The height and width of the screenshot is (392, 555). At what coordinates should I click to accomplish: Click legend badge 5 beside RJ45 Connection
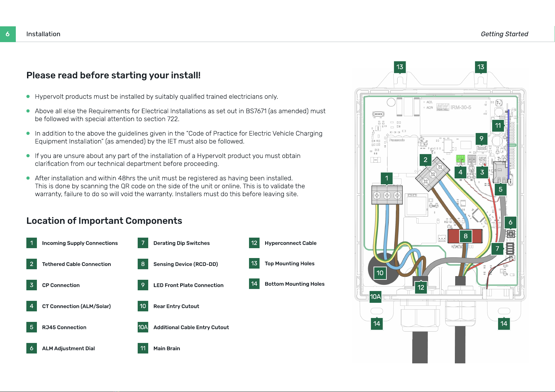pyautogui.click(x=32, y=327)
